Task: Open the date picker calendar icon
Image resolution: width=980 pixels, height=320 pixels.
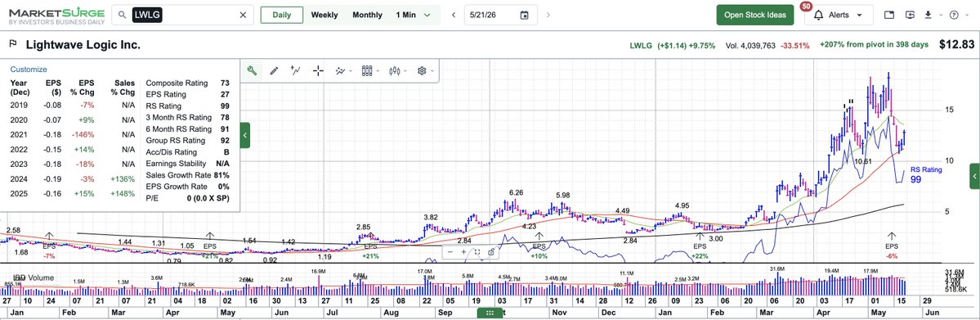Action: pyautogui.click(x=525, y=15)
